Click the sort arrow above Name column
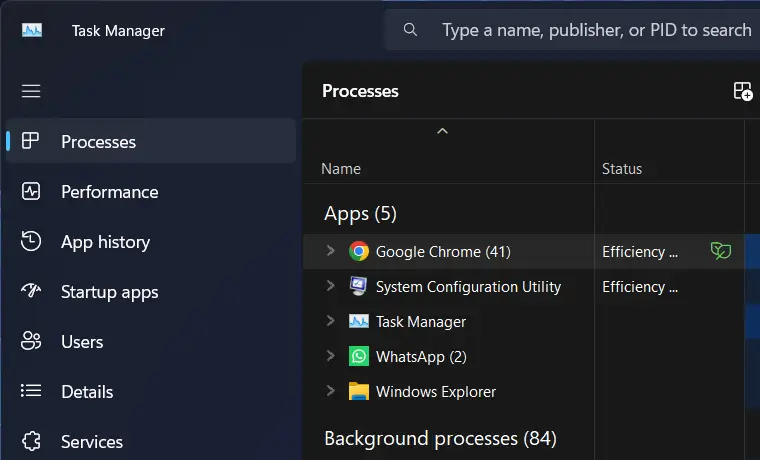 [x=442, y=131]
